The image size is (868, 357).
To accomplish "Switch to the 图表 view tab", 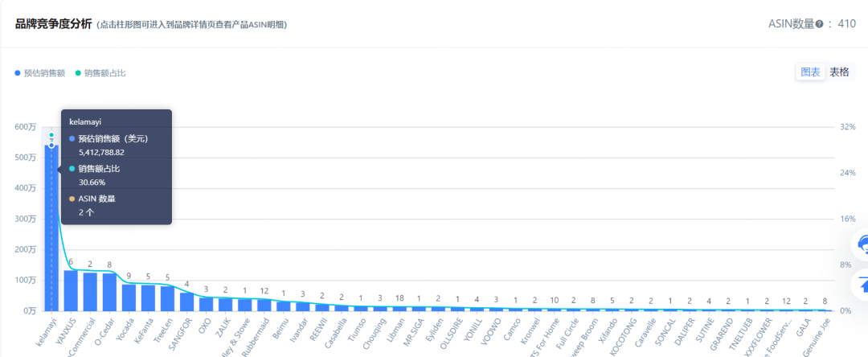I will pyautogui.click(x=810, y=72).
